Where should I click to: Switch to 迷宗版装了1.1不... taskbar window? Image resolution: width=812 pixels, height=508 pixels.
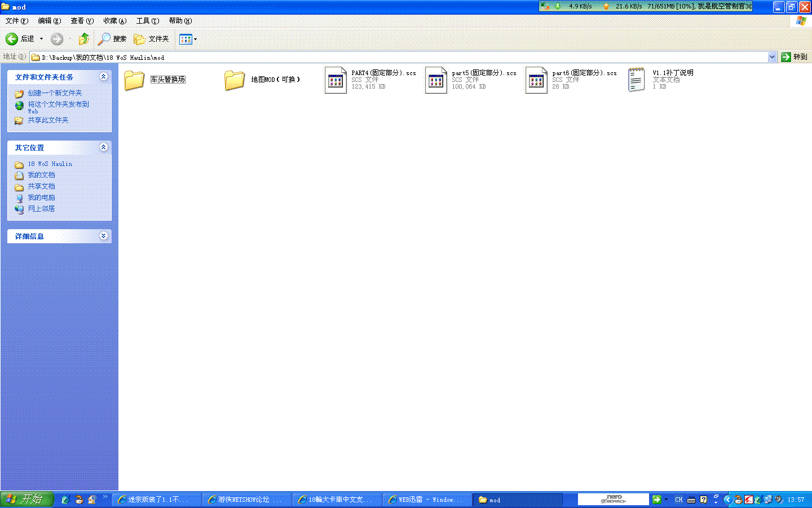[157, 500]
